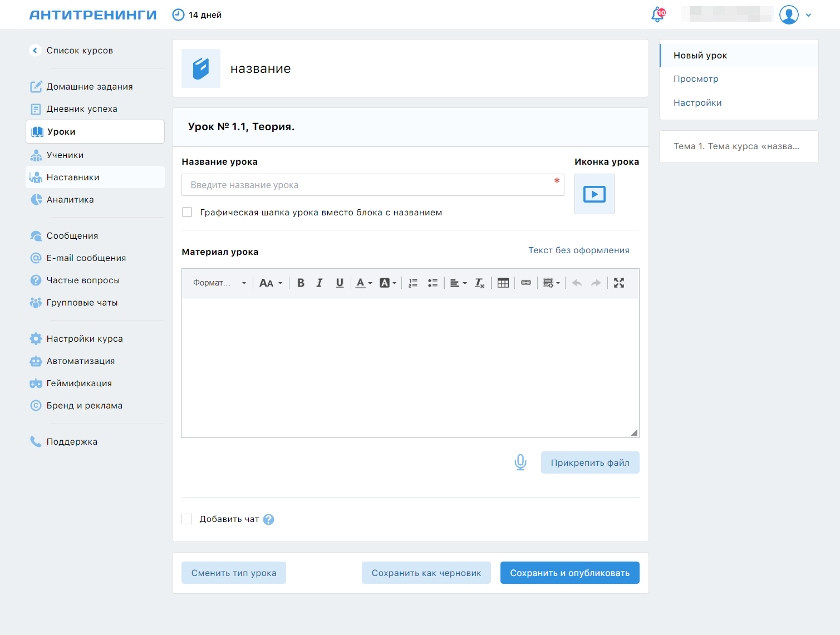Screen dimensions: 840x635
Task: Open the text color picker
Action: click(x=363, y=283)
